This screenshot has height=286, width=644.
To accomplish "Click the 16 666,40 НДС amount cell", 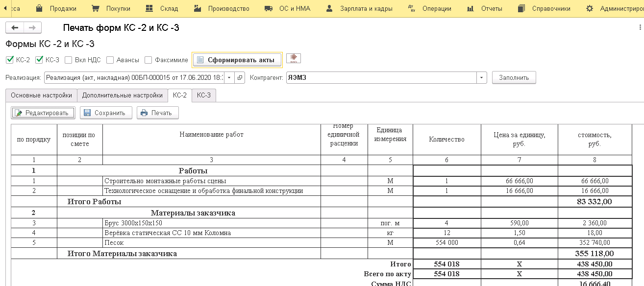I will click(595, 283).
